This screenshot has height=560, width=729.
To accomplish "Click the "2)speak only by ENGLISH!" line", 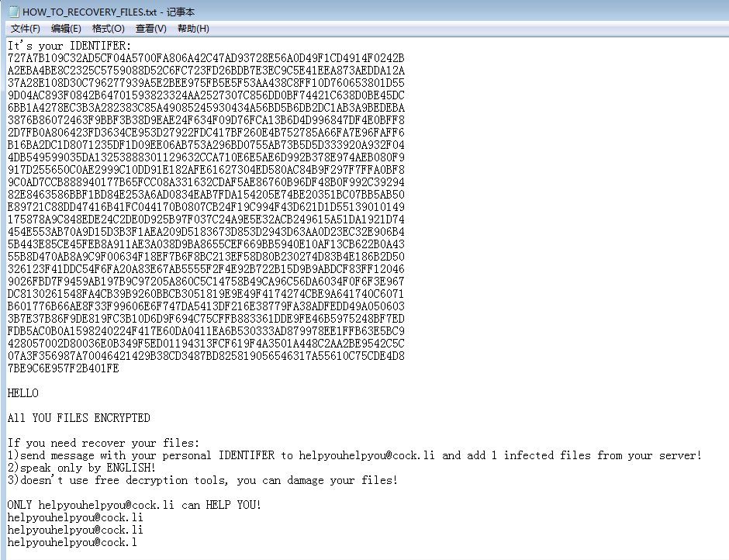I will click(x=81, y=468).
